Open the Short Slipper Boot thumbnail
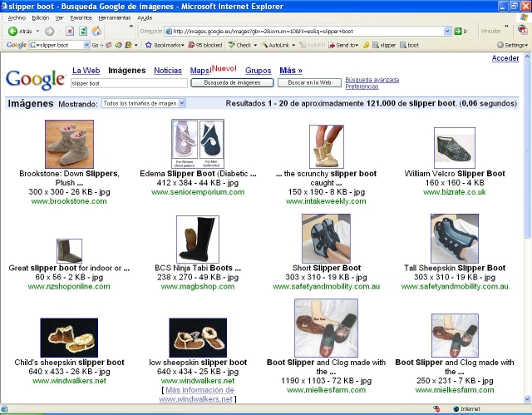The image size is (532, 415). [x=327, y=239]
